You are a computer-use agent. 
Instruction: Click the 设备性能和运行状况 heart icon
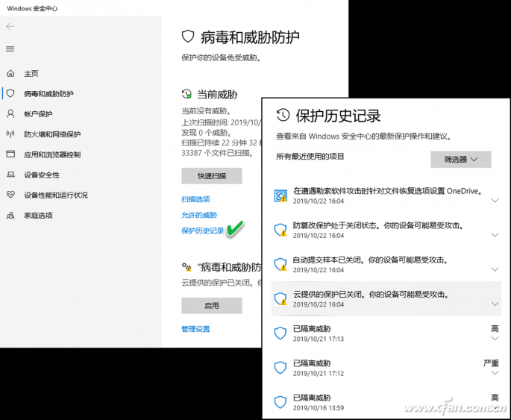[x=10, y=195]
